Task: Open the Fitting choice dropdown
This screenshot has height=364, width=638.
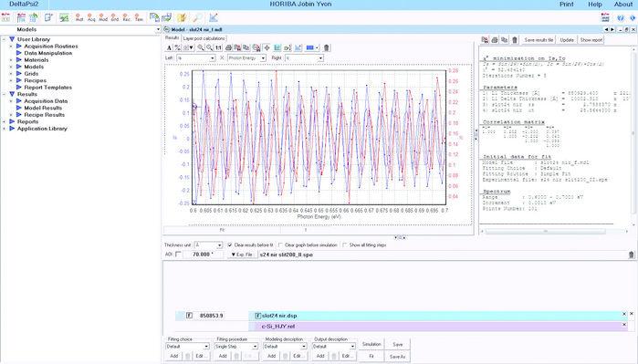Action: [206, 347]
